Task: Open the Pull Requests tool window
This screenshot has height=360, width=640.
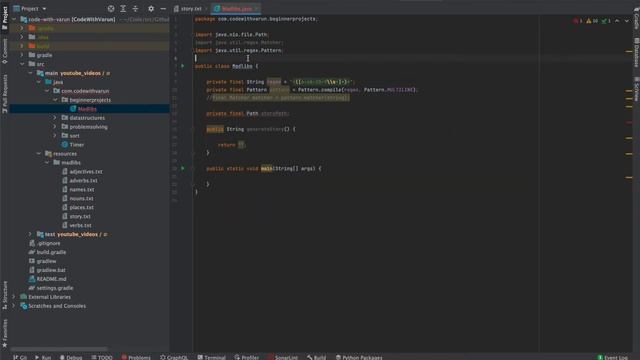Action: tap(4, 93)
